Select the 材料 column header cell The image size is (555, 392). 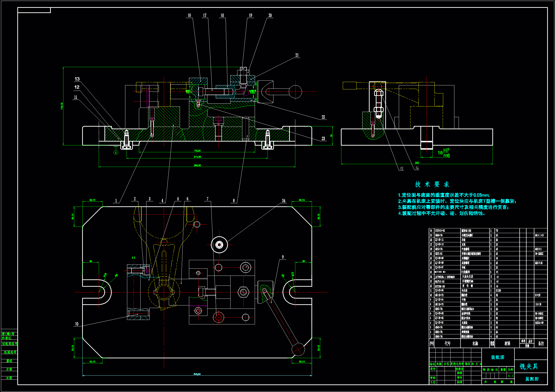[507, 343]
